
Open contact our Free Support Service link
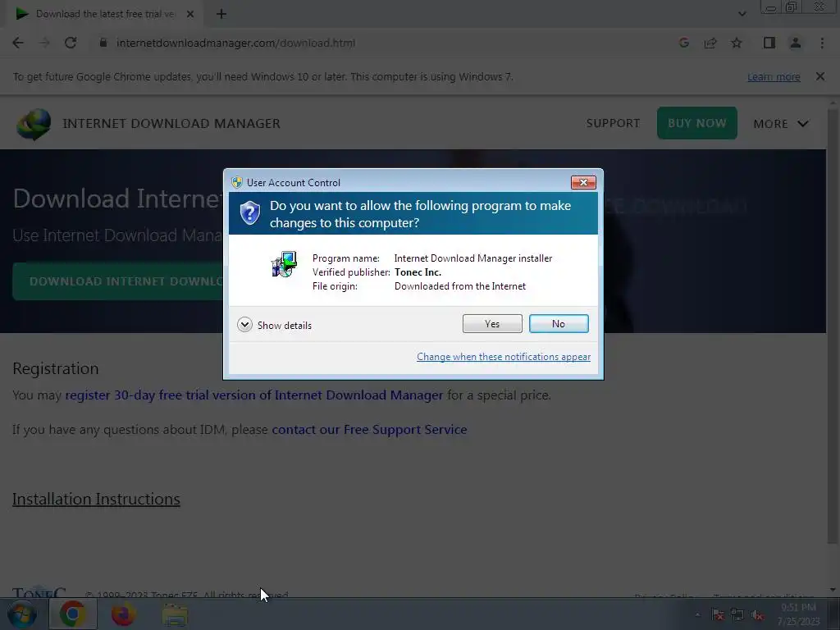click(x=369, y=430)
